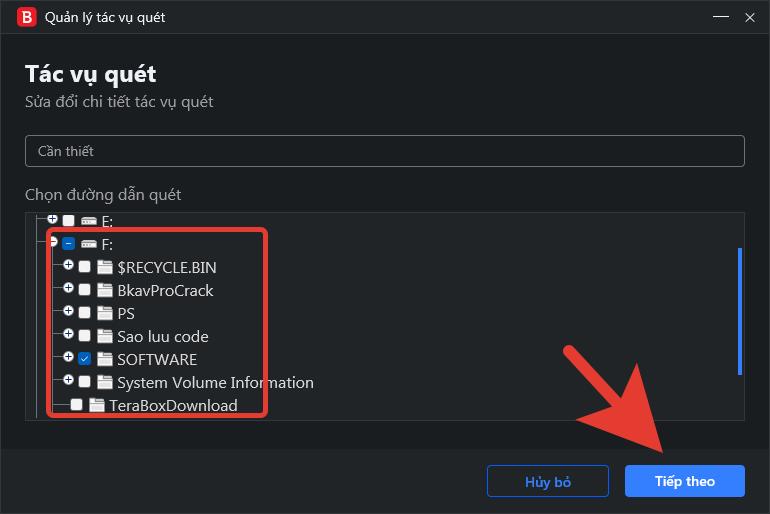Click the Sao luu code folder icon
The image size is (770, 514).
tap(105, 336)
